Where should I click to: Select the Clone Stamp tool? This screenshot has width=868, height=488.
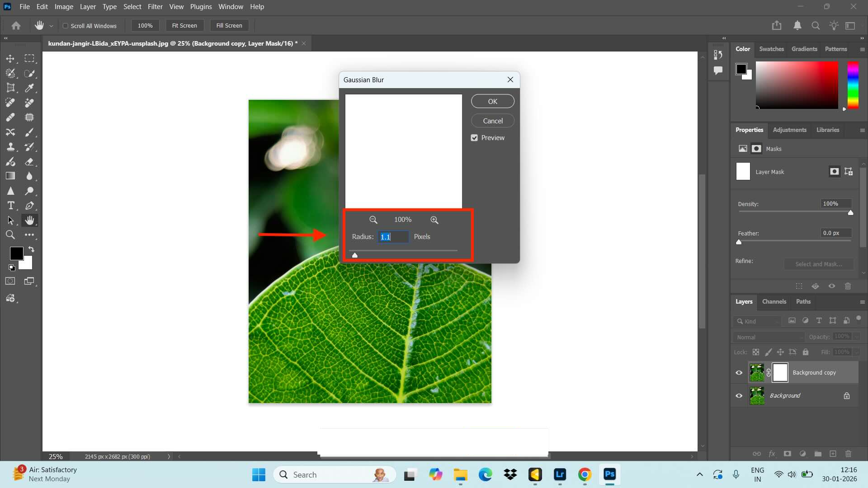click(10, 147)
